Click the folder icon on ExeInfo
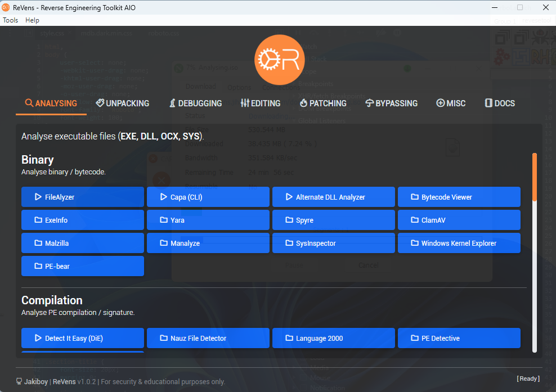This screenshot has height=392, width=556. coord(38,220)
